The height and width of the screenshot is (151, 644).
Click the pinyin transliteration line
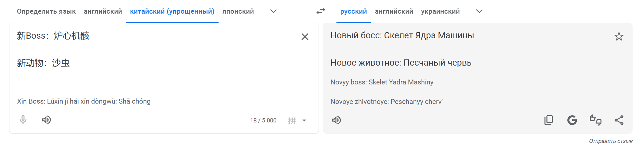[x=84, y=101]
